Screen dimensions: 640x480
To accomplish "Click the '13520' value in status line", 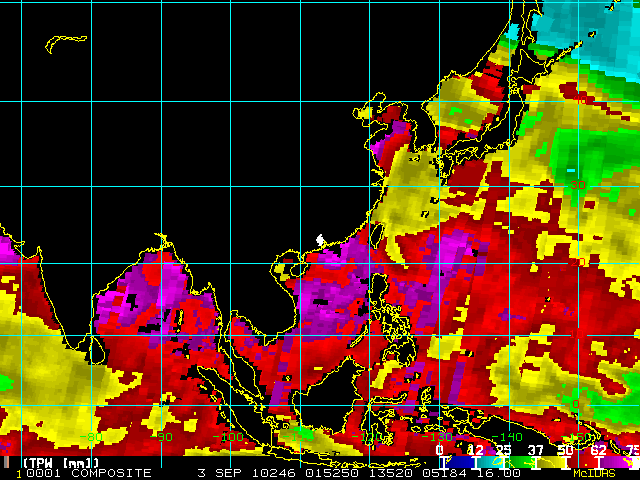I will click(x=391, y=473).
